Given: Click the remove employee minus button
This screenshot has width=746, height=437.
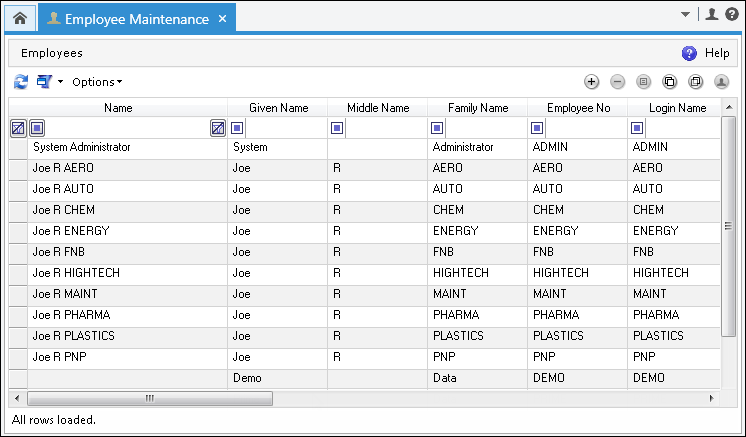Looking at the screenshot, I should coord(618,82).
